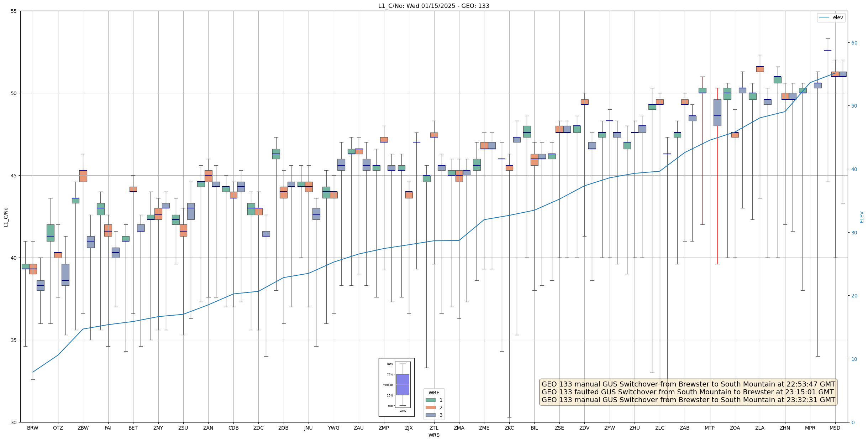Click the 55 tick on left axis
Screen dimensions: 868x441
click(x=14, y=11)
